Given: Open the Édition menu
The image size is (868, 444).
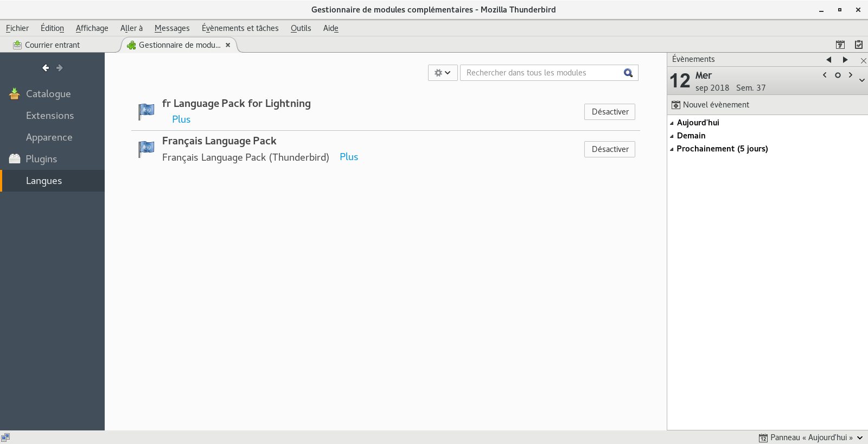Looking at the screenshot, I should click(x=52, y=28).
